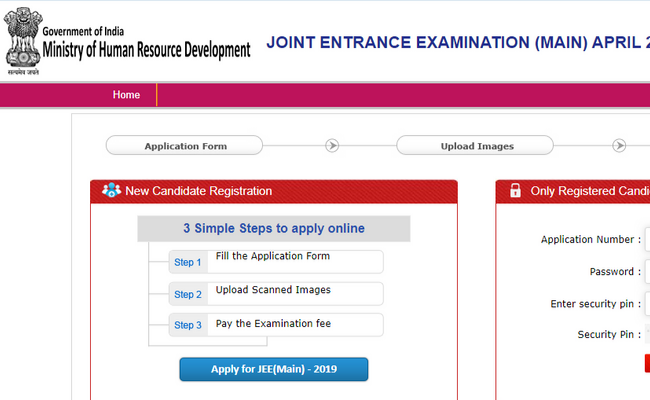The image size is (650, 400).
Task: Click the New Candidate Registration people icon
Action: 111,191
